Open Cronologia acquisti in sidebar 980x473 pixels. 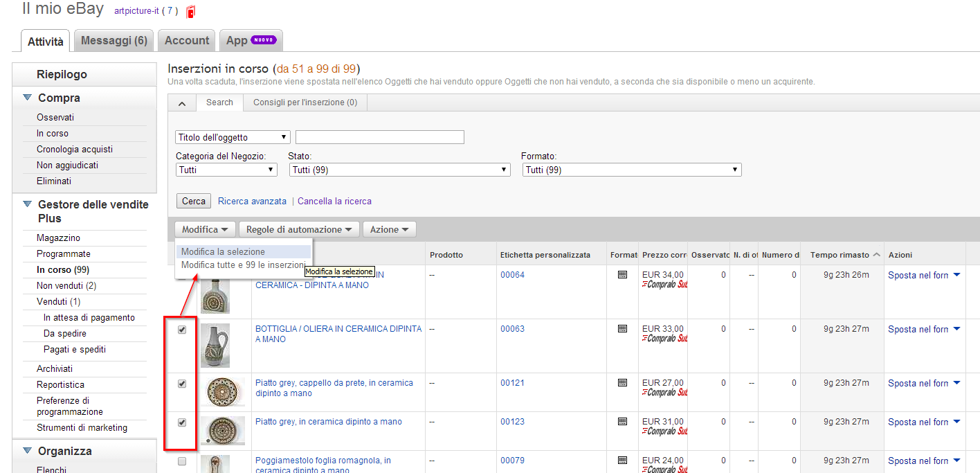(75, 150)
